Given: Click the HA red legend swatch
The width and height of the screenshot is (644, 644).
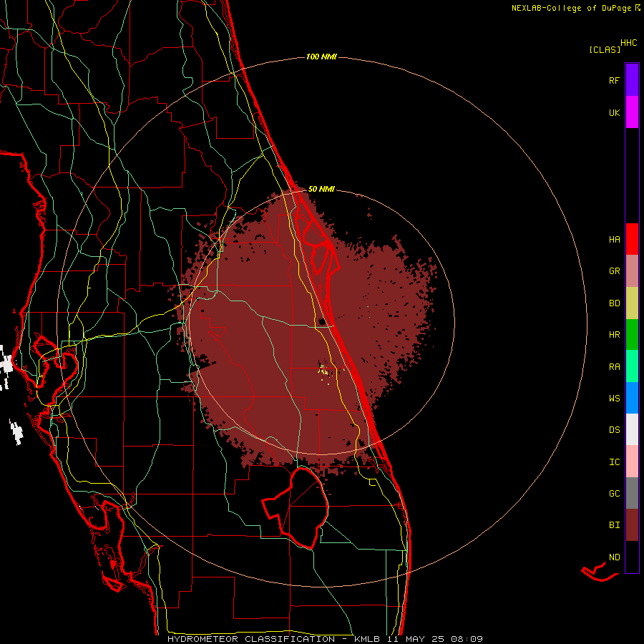Looking at the screenshot, I should coord(632,239).
